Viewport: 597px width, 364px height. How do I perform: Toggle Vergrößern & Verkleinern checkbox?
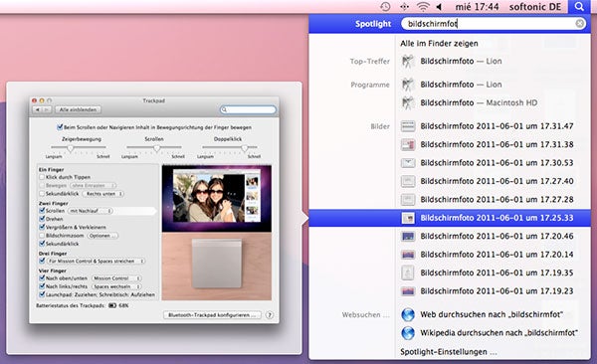pos(42,227)
